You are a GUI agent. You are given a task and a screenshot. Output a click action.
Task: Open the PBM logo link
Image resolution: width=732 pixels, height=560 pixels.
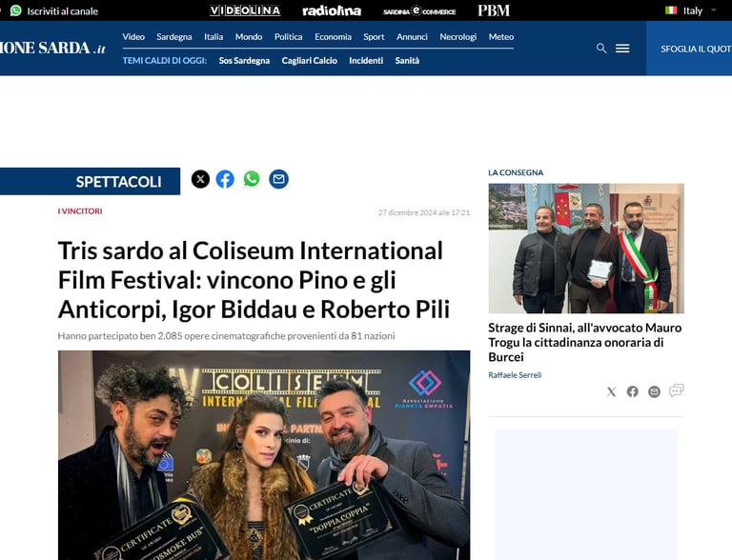tap(494, 10)
